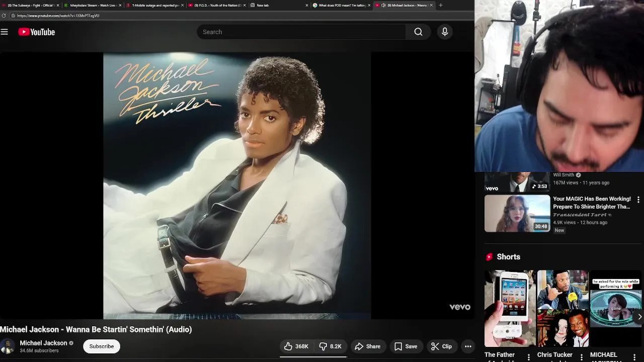Open the MICHAEL JACKSON short thumbnail
The image size is (644, 362).
coord(616,308)
